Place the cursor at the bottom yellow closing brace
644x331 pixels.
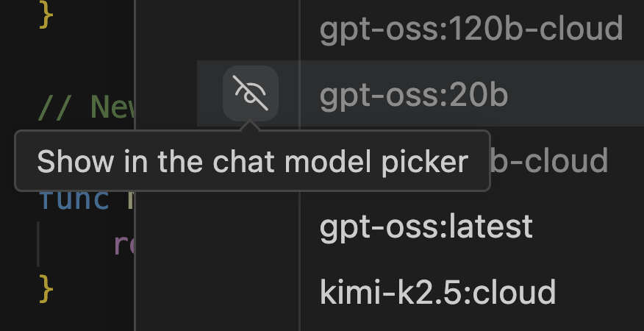coord(46,288)
